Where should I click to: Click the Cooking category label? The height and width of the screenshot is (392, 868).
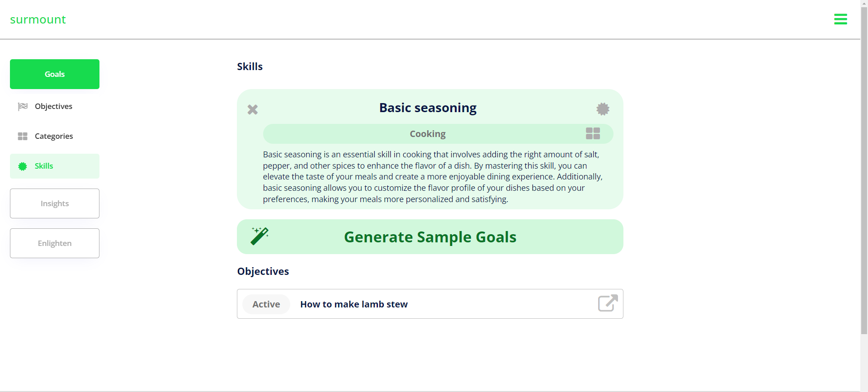[428, 134]
